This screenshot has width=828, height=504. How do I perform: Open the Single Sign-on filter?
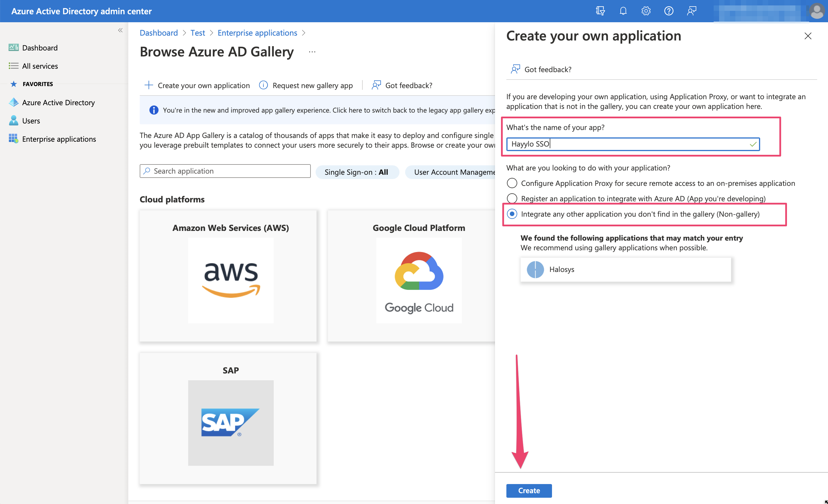pos(357,172)
